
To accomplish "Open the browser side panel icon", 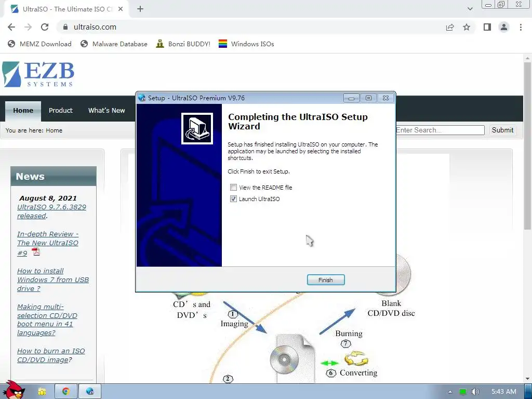I will (x=487, y=27).
